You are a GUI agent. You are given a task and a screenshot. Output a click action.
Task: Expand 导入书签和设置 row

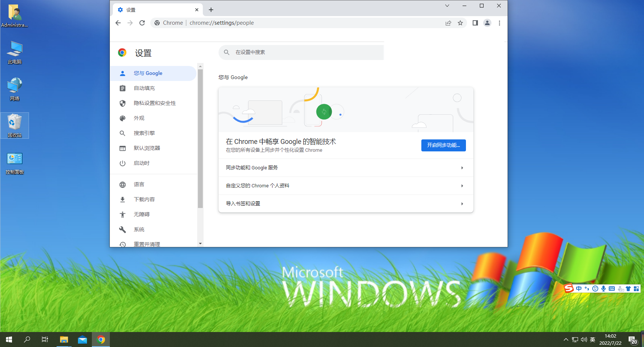click(x=346, y=204)
